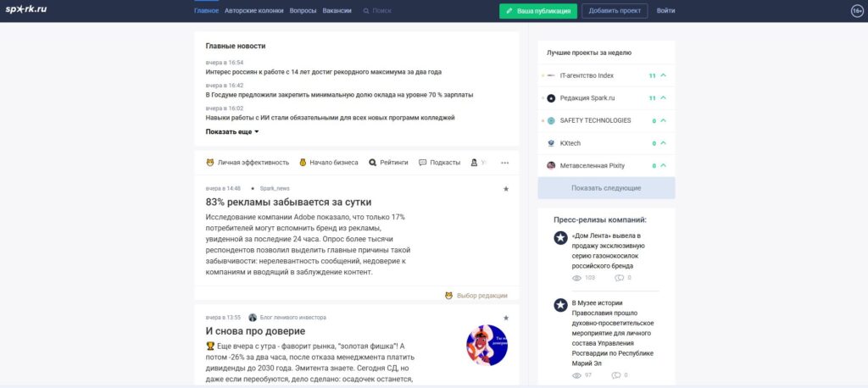
Task: Click the Выбор редакции label
Action: click(481, 296)
